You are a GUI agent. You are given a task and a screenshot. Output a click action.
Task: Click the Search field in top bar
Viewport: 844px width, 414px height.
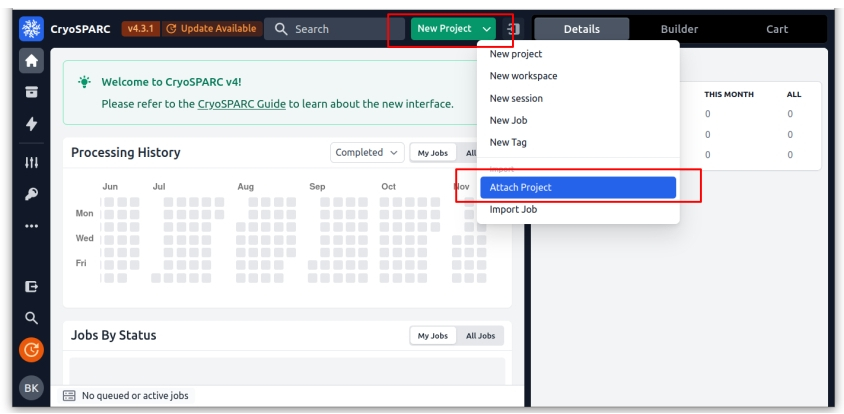click(x=335, y=29)
